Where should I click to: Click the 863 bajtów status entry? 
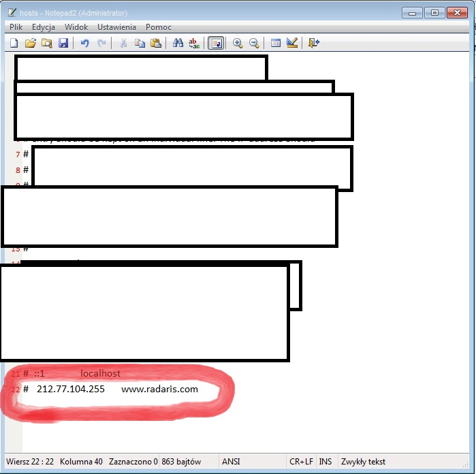181,462
